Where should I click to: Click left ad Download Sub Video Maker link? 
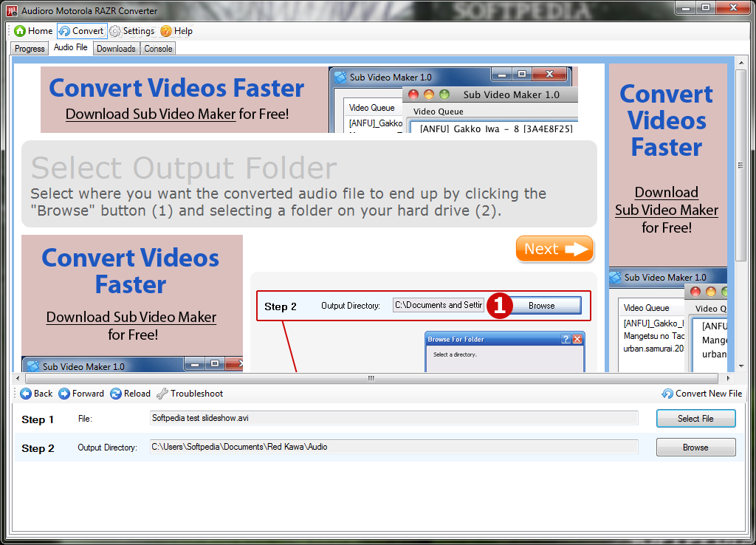click(x=131, y=318)
